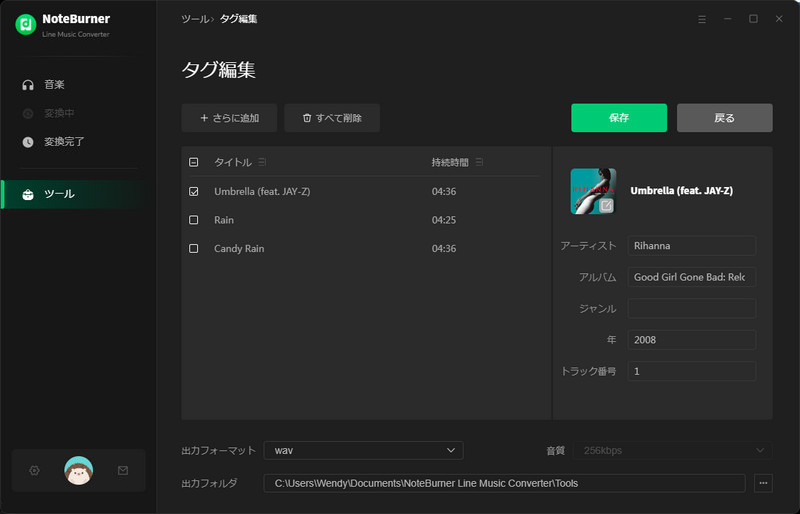Click the さらに追加 button

pyautogui.click(x=229, y=118)
